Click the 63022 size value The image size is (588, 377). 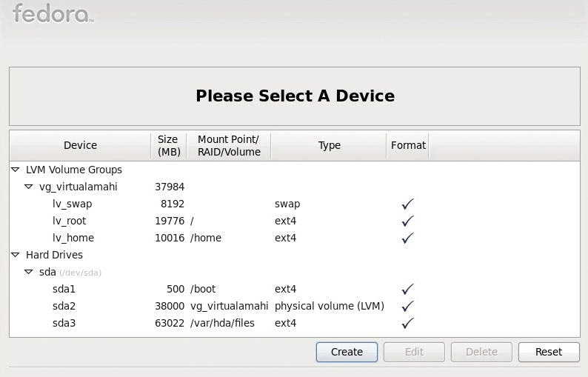pos(170,323)
